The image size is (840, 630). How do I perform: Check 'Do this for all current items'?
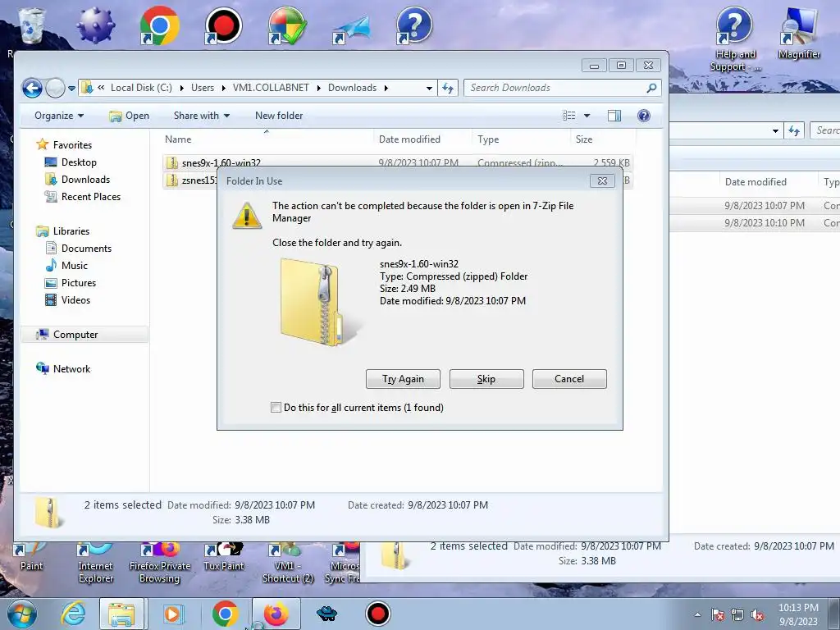click(x=276, y=407)
